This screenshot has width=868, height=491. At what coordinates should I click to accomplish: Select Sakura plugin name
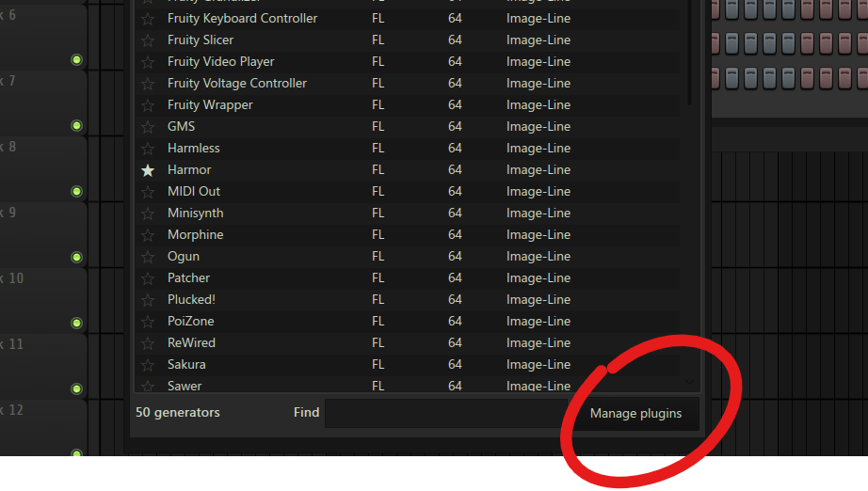[x=186, y=364]
